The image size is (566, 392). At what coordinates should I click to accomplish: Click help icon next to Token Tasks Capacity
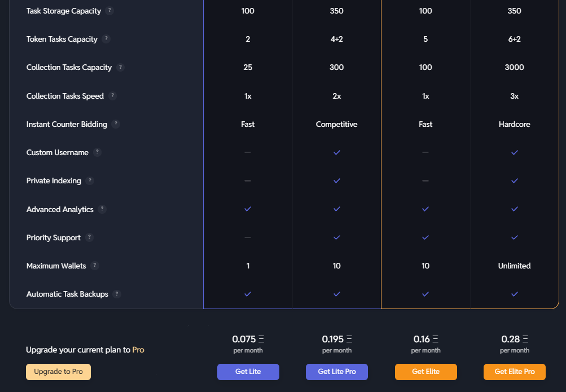tap(106, 39)
